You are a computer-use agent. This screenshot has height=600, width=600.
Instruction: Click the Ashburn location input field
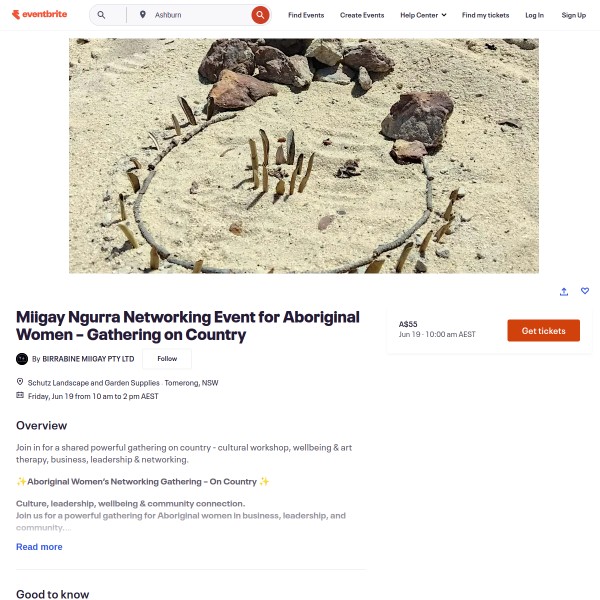[199, 15]
